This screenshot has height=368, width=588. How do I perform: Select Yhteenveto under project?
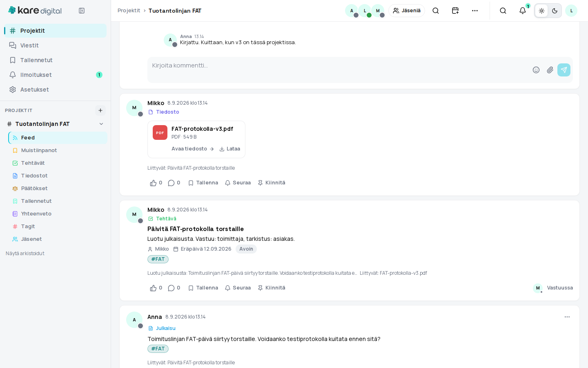[58, 214]
